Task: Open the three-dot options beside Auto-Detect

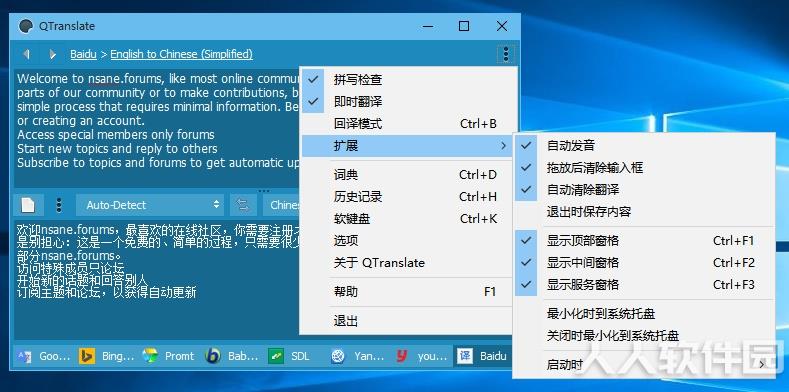Action: click(59, 205)
